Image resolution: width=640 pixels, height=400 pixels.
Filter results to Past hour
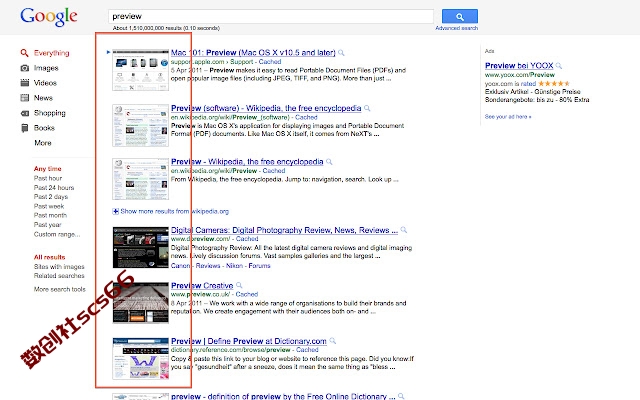(48, 178)
